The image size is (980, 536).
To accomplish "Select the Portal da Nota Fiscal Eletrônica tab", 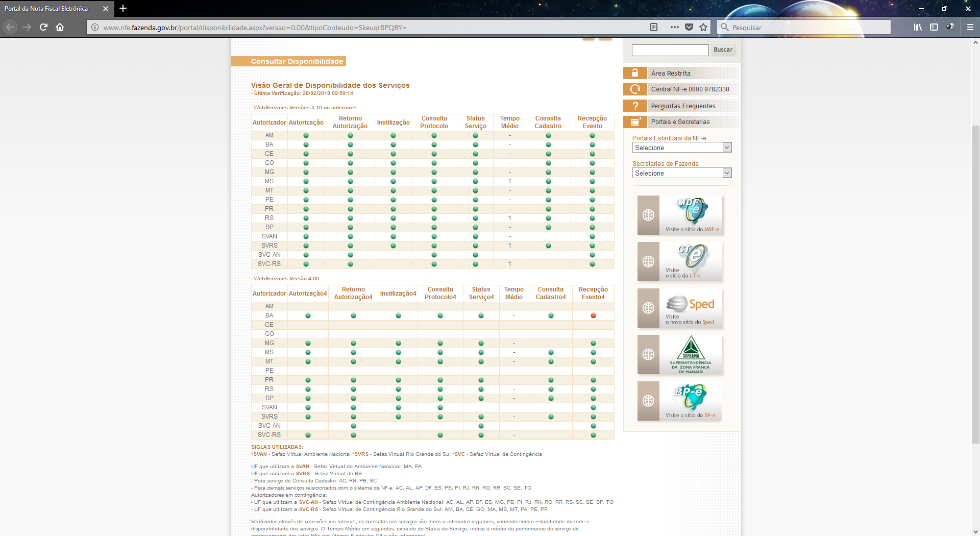I will (56, 9).
